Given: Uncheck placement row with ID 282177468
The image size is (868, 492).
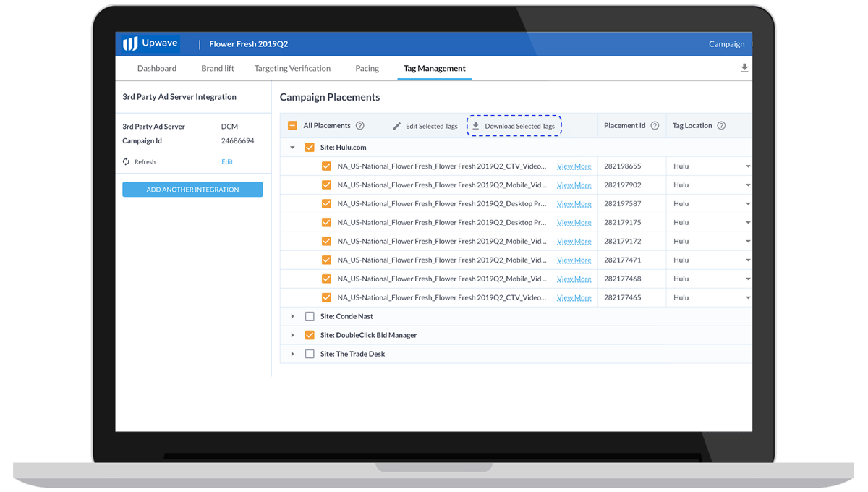Looking at the screenshot, I should pos(326,279).
